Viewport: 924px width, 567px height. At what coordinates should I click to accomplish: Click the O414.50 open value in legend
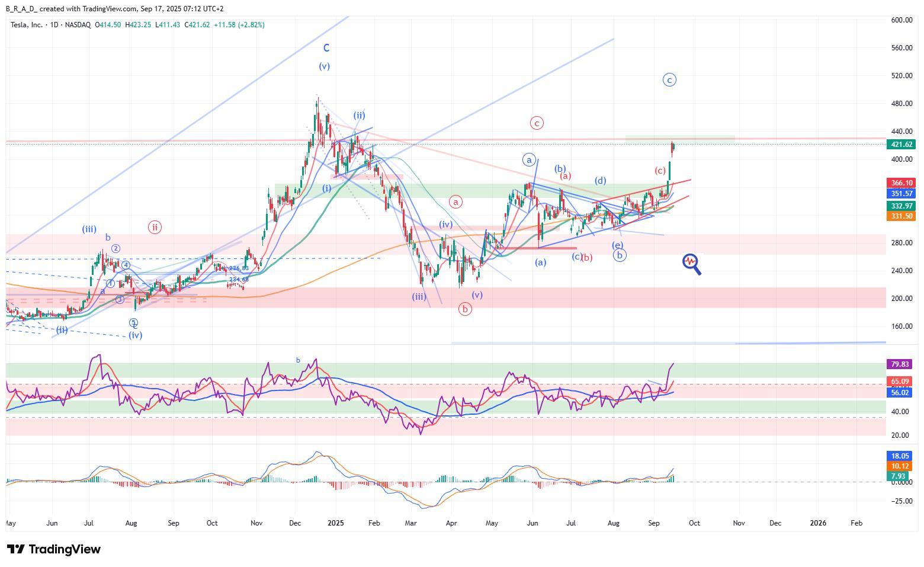[x=108, y=25]
